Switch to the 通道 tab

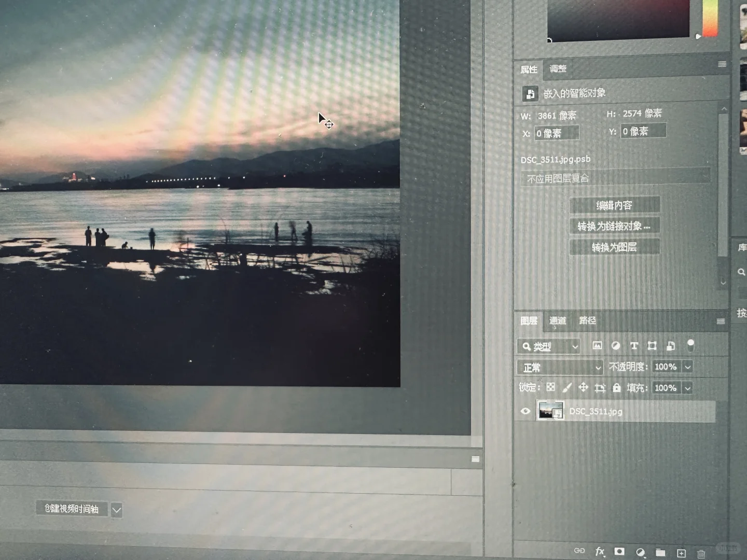click(x=558, y=320)
